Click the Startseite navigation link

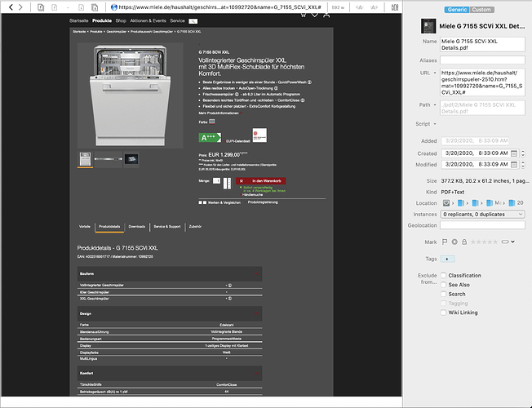tap(78, 20)
